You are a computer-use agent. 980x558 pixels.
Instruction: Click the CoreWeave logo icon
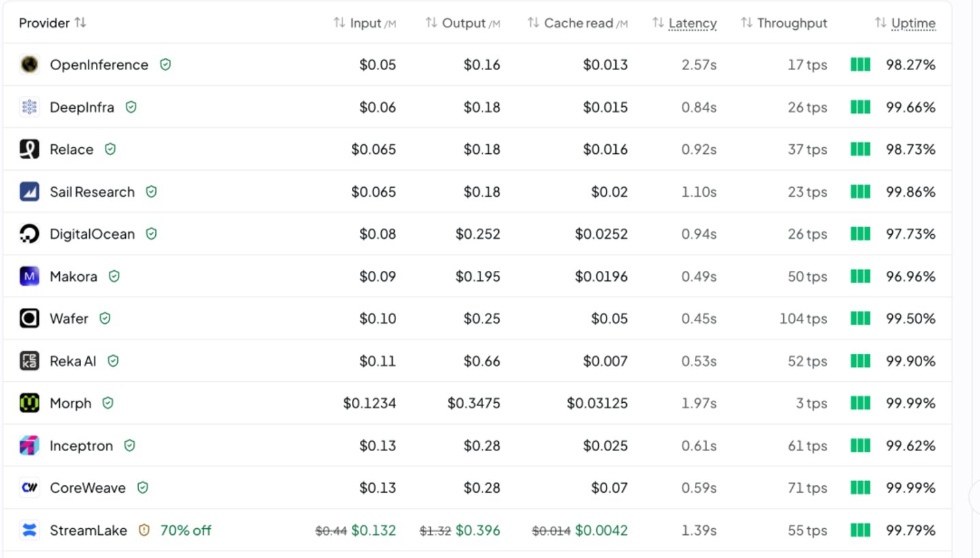click(29, 488)
